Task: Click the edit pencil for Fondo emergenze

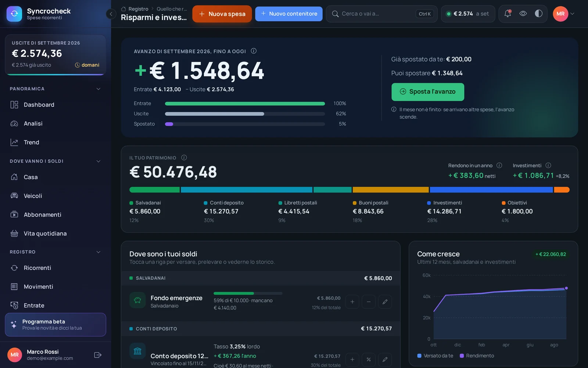Action: pos(385,302)
